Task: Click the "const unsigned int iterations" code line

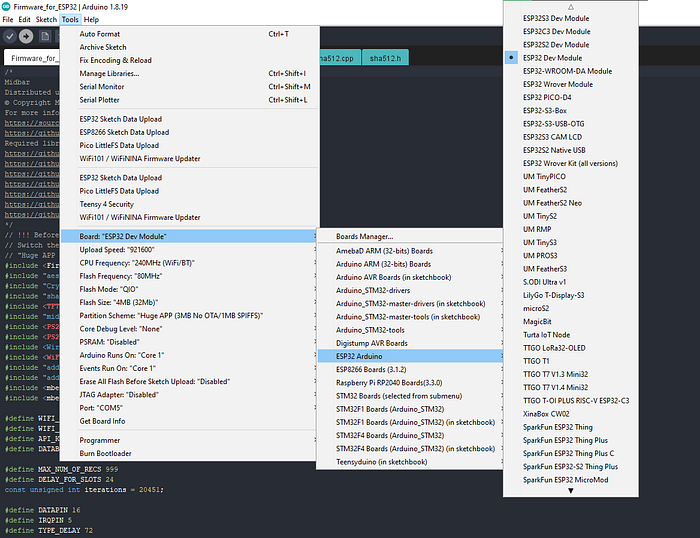Action: click(84, 490)
